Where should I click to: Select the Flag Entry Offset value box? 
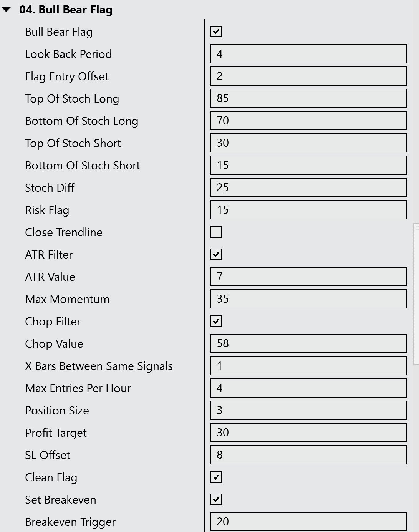pos(308,76)
